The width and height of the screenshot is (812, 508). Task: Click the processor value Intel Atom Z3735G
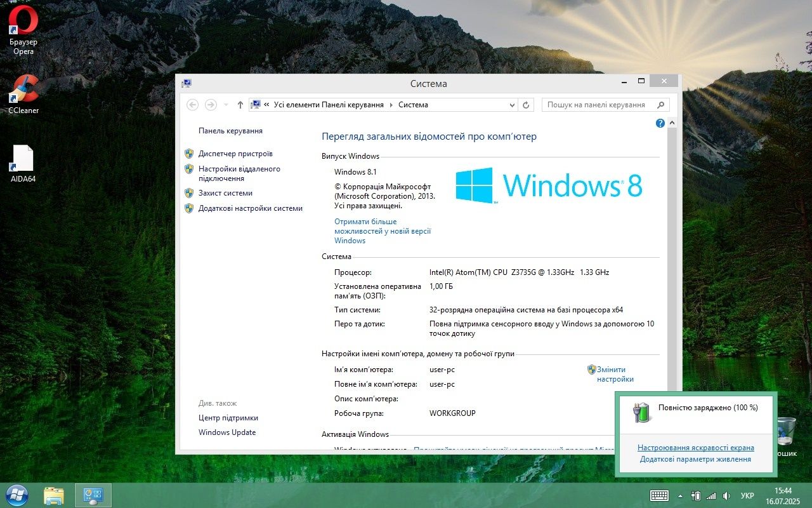519,272
